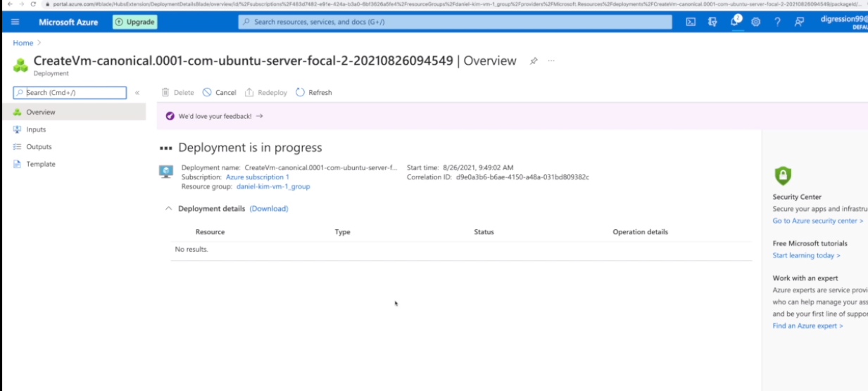Click the Redeploy toolbar button
The image size is (868, 391).
pos(266,93)
